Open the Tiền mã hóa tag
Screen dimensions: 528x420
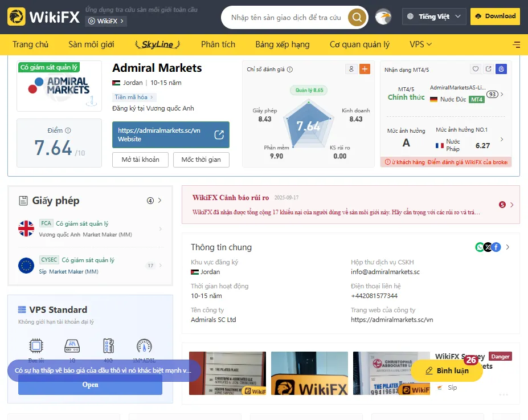134,97
